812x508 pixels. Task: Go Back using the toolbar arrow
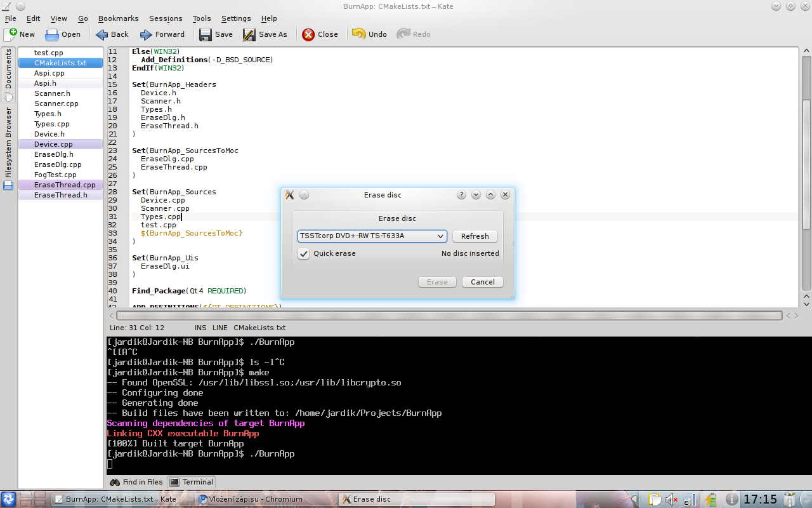tap(112, 34)
